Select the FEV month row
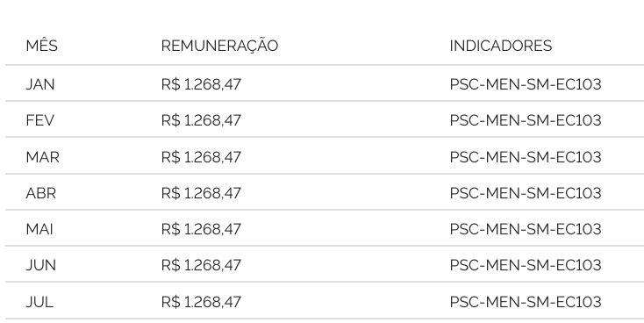 pos(325,119)
